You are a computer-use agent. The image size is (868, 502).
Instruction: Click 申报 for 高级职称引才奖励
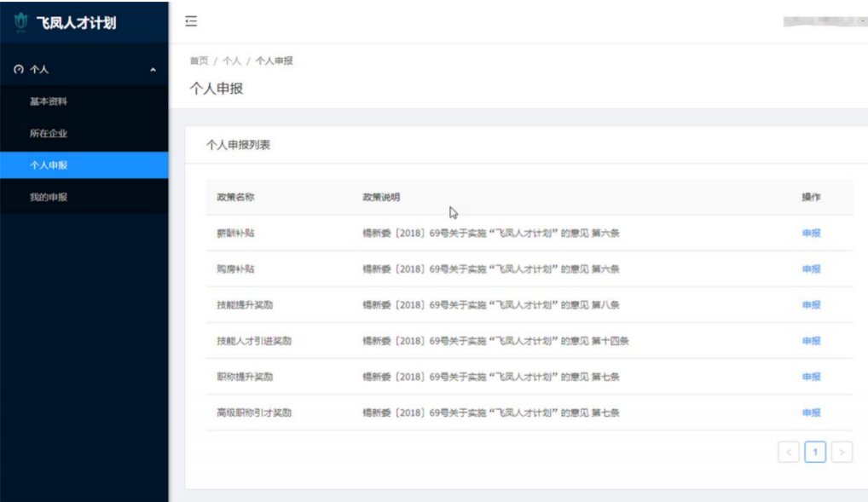click(811, 413)
